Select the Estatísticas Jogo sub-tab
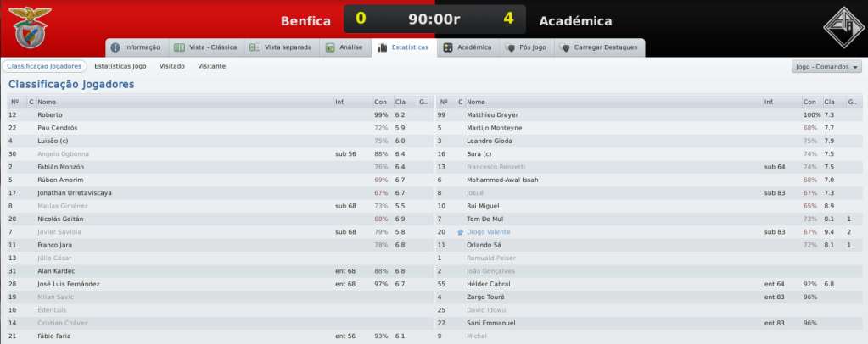The image size is (868, 344). point(120,66)
